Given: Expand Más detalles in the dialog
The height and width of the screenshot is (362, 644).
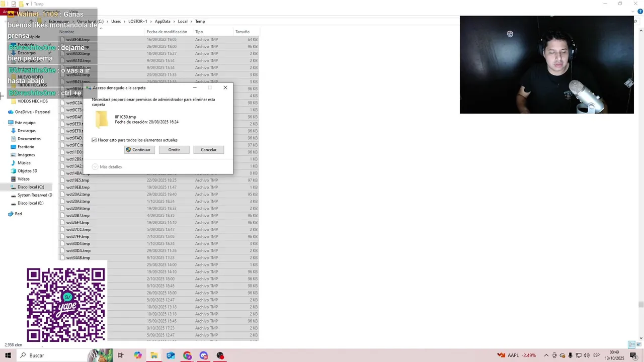Looking at the screenshot, I should 107,167.
